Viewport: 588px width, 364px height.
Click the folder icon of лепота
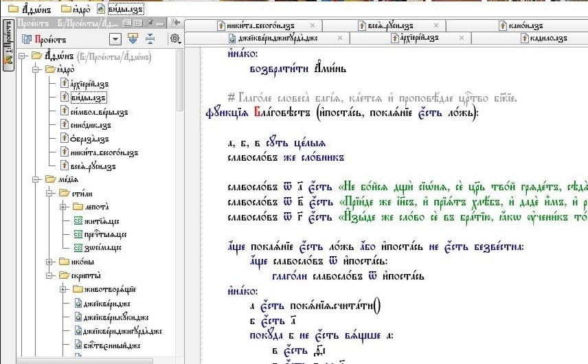(78, 207)
